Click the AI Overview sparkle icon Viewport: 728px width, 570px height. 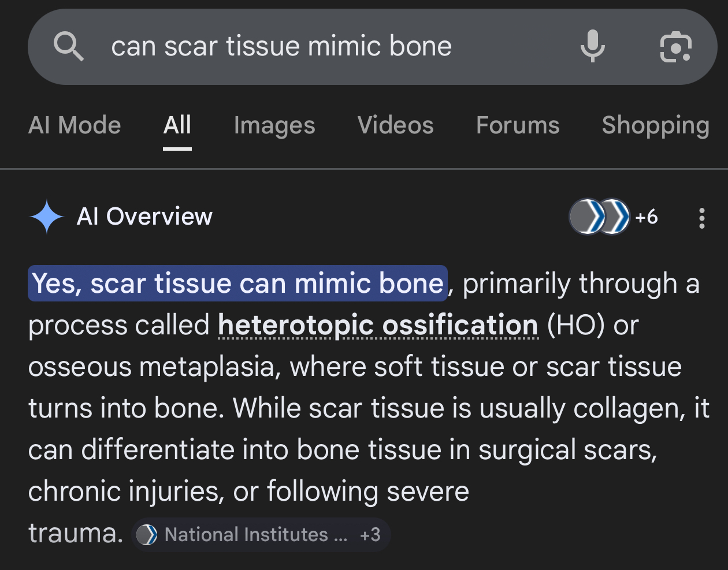tap(46, 217)
